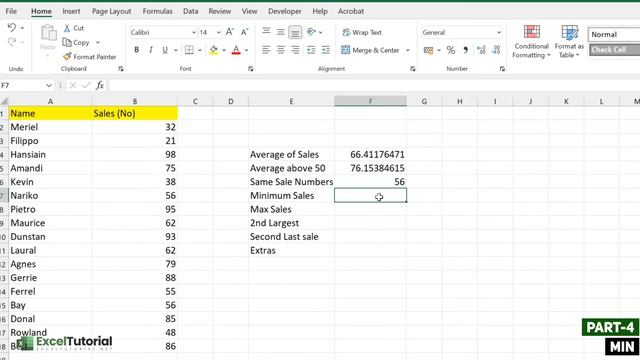Open the Alignment settings dialog launcher

pos(413,69)
